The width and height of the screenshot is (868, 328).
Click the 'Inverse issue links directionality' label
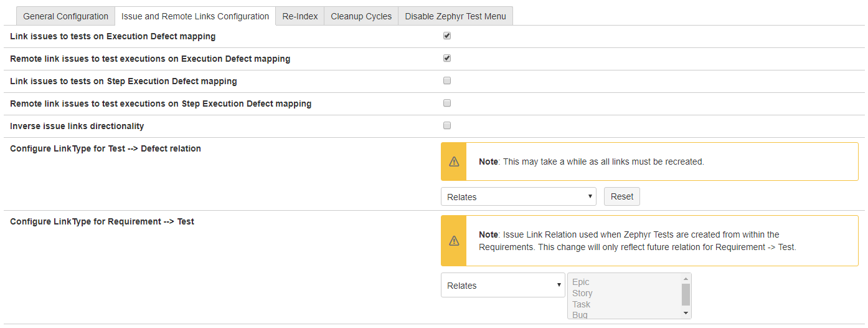coord(77,126)
